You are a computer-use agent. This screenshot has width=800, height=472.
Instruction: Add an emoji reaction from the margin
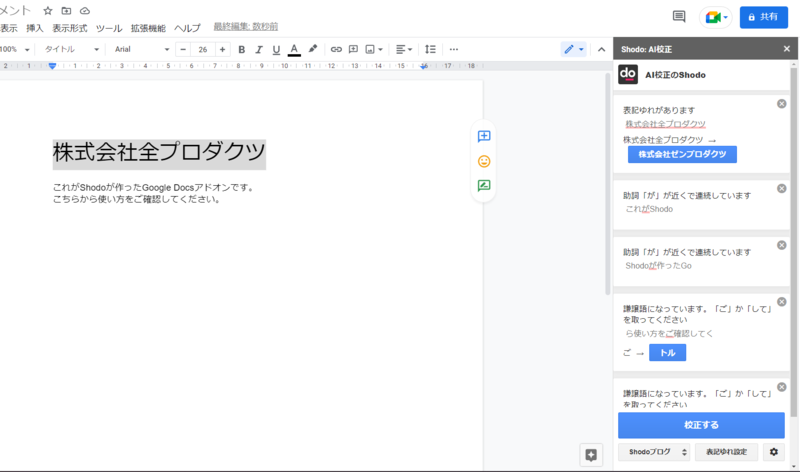484,161
